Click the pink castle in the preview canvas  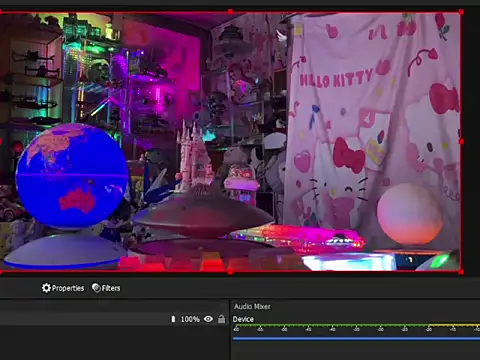(193, 155)
